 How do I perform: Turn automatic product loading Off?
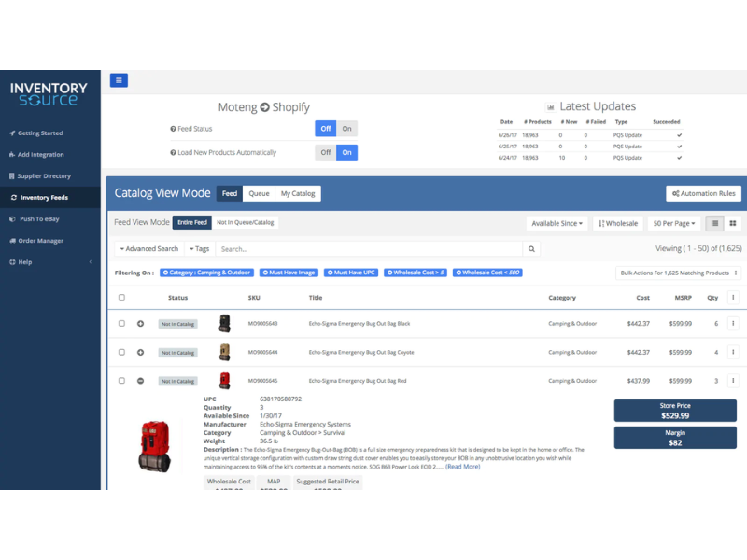point(325,152)
